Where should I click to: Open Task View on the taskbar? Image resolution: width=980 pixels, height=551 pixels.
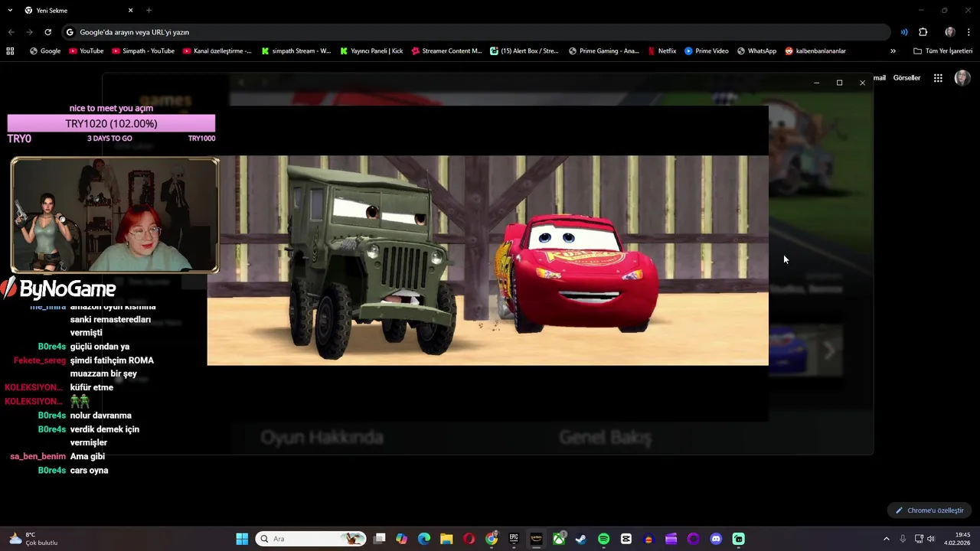pyautogui.click(x=379, y=539)
